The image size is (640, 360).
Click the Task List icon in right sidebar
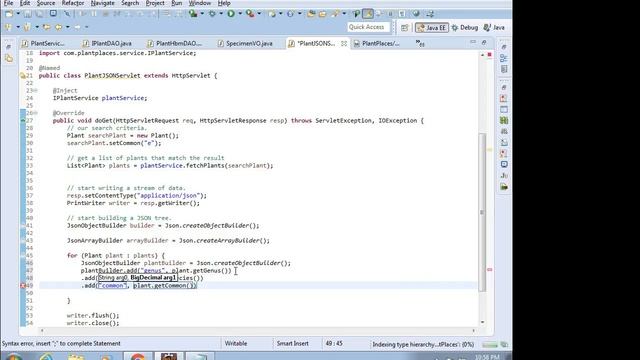pos(504,69)
